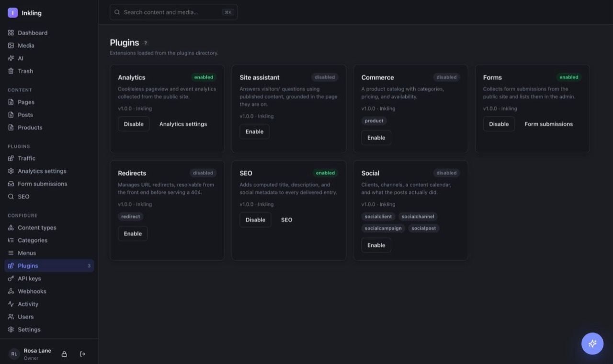Select Plugins in the sidebar
The width and height of the screenshot is (613, 364).
pos(49,266)
